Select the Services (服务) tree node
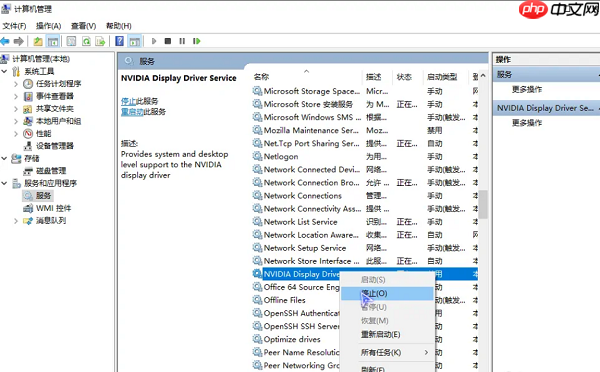The width and height of the screenshot is (600, 372). (43, 196)
